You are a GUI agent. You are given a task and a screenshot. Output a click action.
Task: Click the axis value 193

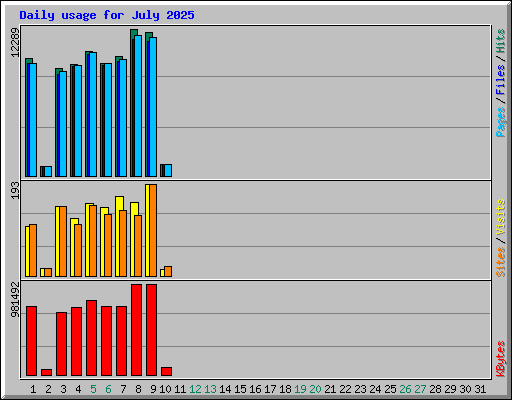click(15, 190)
